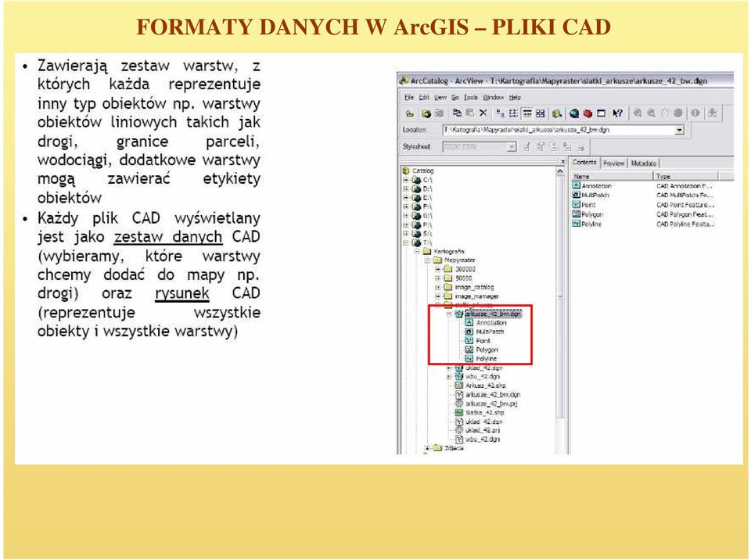This screenshot has height=560, width=751.
Task: Click the greyed Full Extent globe icon
Action: click(x=678, y=113)
